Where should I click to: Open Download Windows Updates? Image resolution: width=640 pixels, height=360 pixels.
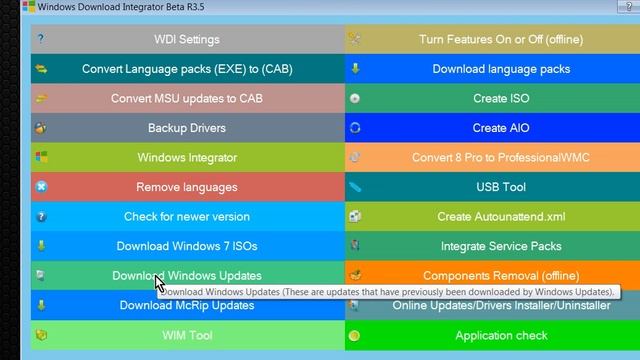click(x=188, y=276)
